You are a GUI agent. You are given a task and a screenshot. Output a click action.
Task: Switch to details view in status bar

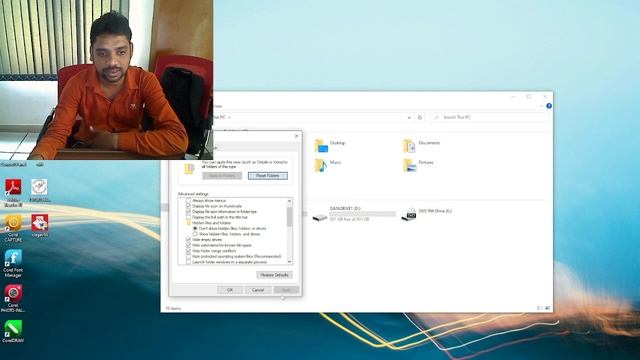point(540,308)
